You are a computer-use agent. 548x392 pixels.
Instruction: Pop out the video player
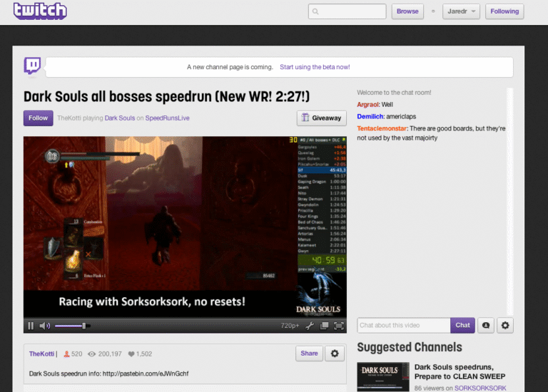pyautogui.click(x=325, y=326)
